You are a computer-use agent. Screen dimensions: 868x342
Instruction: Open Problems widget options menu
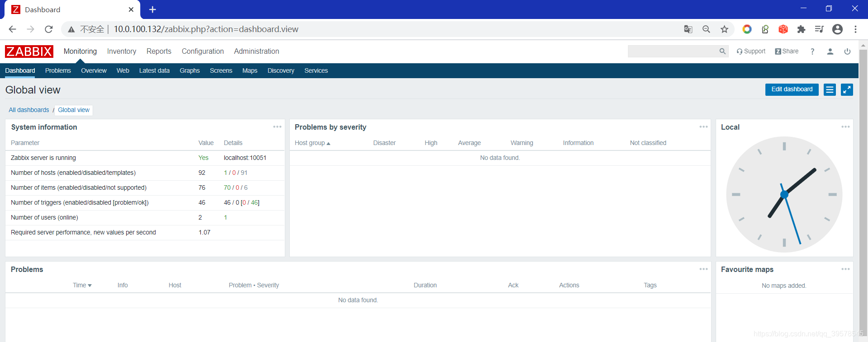click(703, 269)
